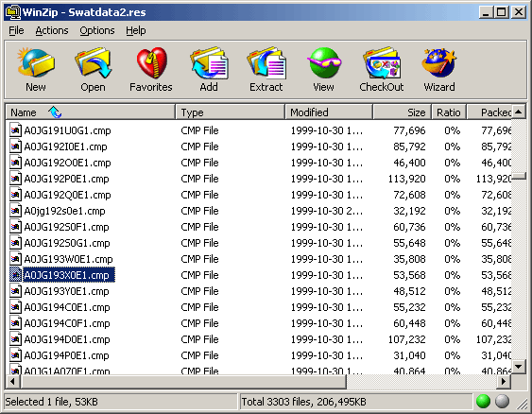Click modified date 1999-10-30 2... of A0jg192s0e1.cmp
This screenshot has height=414, width=532.
327,211
